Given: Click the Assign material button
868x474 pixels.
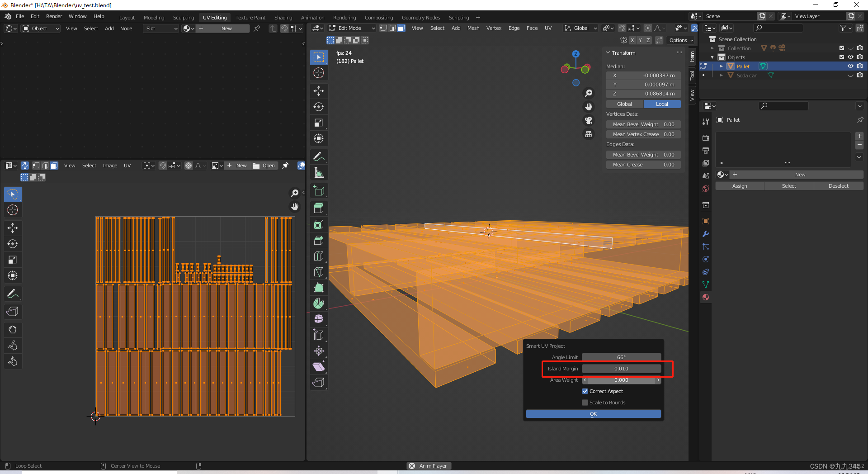Looking at the screenshot, I should (x=740, y=186).
